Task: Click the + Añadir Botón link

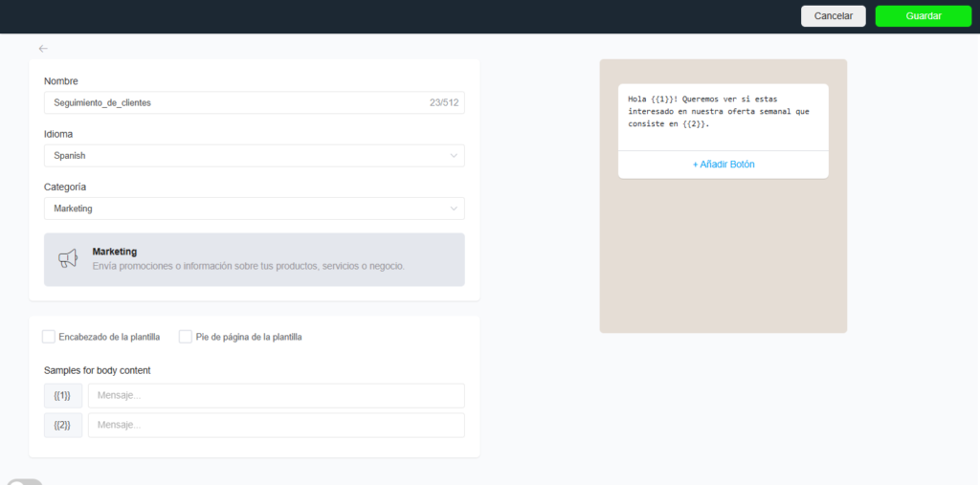Action: (723, 165)
